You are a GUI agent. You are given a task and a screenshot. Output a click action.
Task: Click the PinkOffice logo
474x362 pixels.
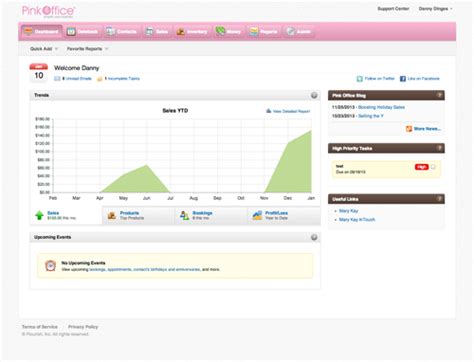(48, 11)
